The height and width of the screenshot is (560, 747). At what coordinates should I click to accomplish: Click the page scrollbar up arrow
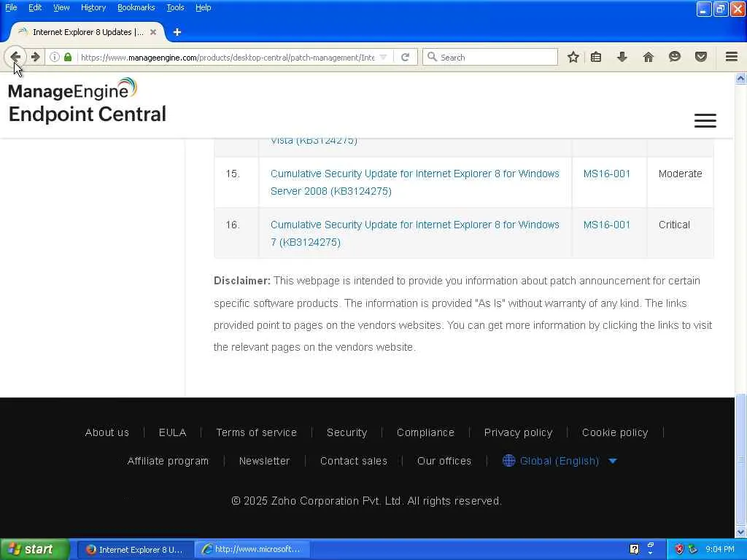[x=740, y=78]
